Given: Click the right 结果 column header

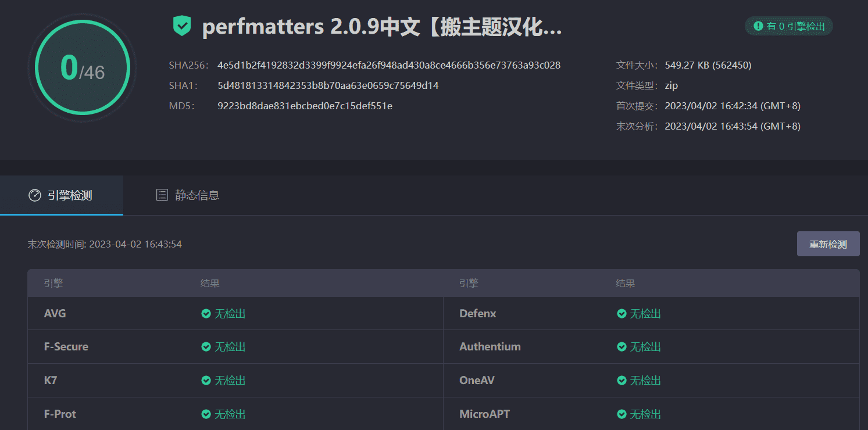Looking at the screenshot, I should pyautogui.click(x=626, y=284).
